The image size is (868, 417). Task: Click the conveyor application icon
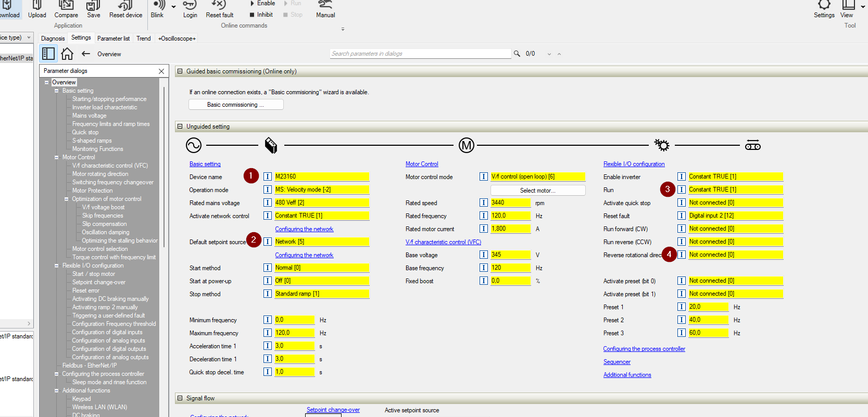[753, 145]
